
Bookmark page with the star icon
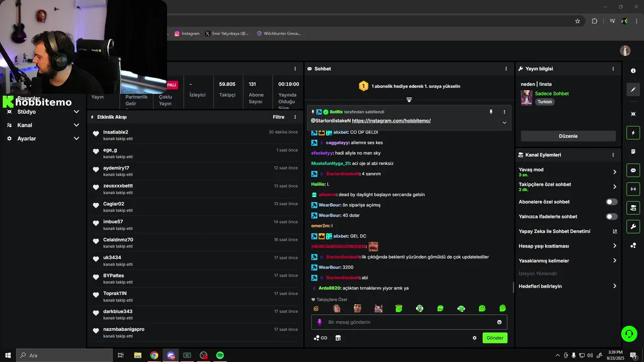click(x=578, y=21)
